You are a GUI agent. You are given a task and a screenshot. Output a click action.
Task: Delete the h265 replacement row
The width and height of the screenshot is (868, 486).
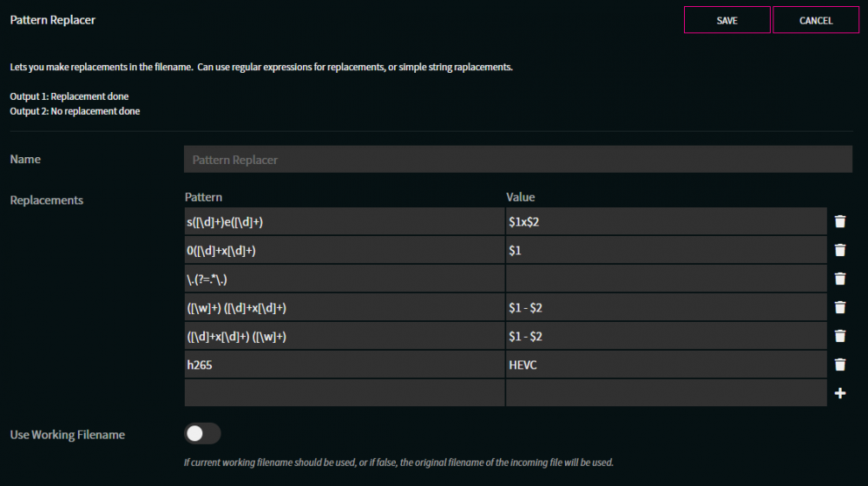pos(839,364)
